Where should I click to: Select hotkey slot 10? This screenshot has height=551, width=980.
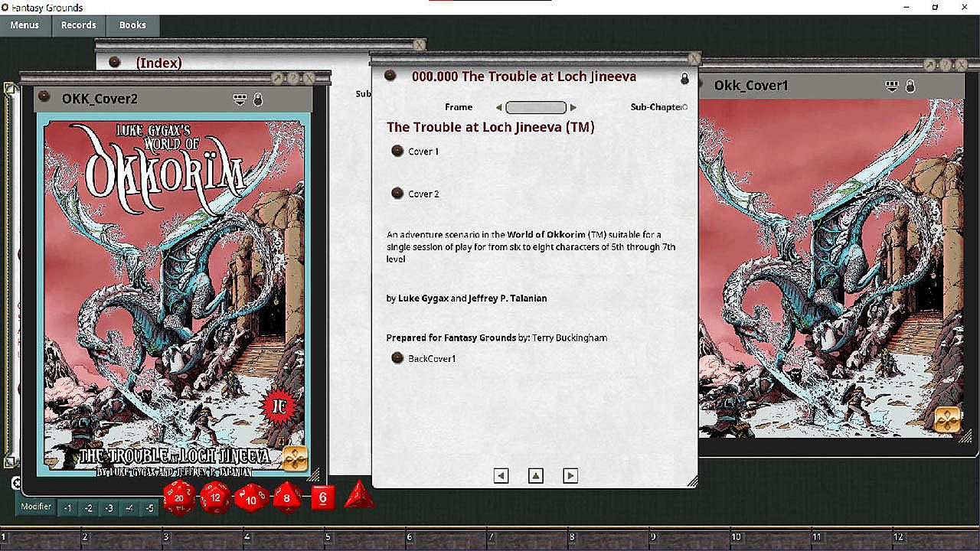[x=771, y=540]
